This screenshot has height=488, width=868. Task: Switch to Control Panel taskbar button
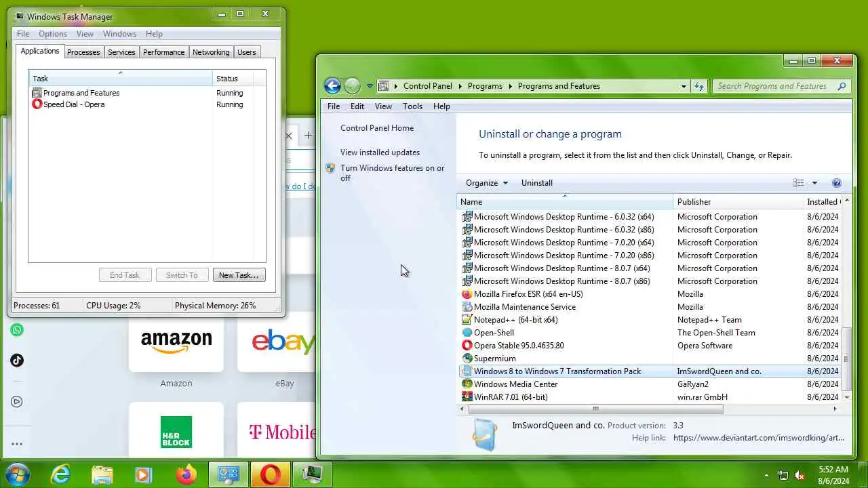228,475
